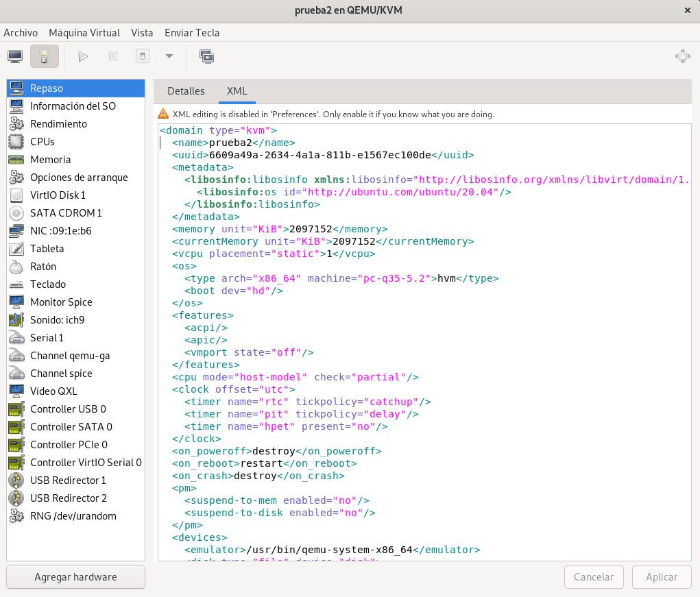
Task: Click the Agregar hardware button
Action: 76,577
